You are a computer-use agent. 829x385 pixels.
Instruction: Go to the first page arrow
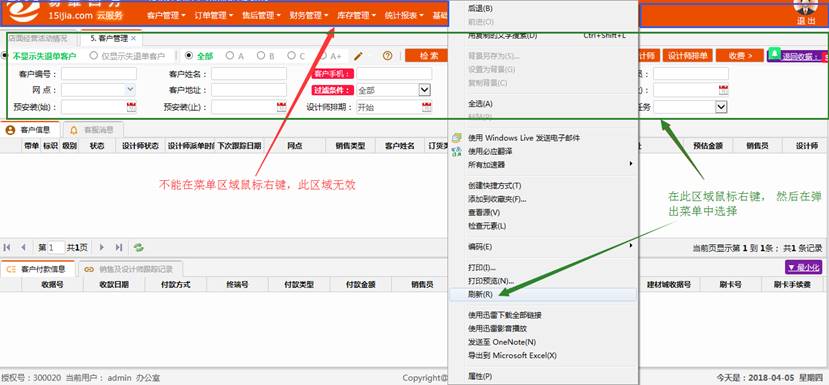coord(7,247)
